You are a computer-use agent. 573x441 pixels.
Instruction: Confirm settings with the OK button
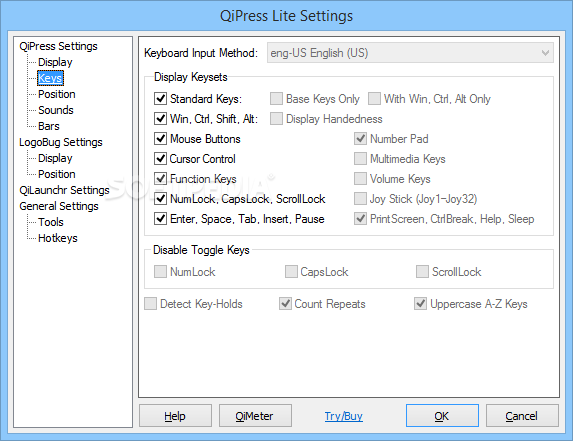pos(442,416)
